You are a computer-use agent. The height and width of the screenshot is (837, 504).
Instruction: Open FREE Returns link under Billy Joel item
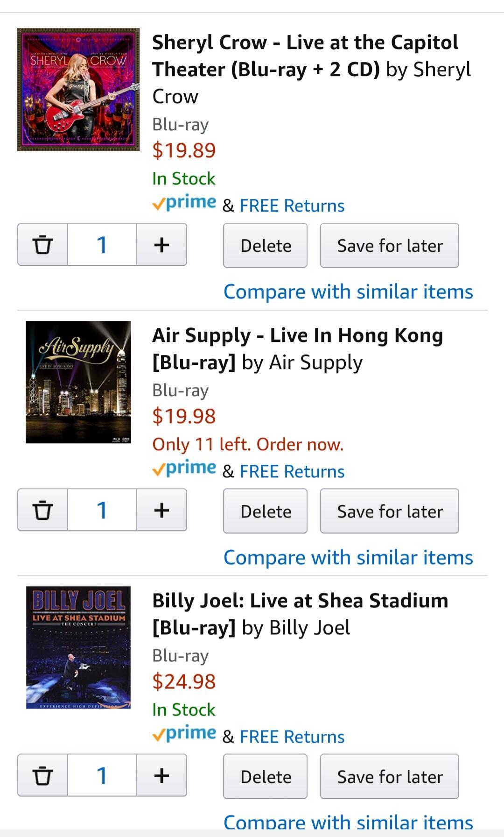point(292,737)
